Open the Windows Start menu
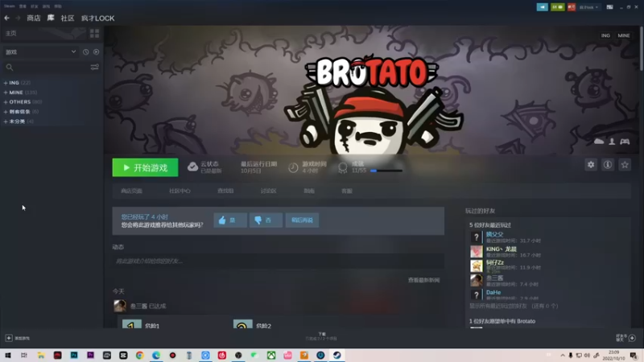The image size is (644, 362). coord(8,355)
